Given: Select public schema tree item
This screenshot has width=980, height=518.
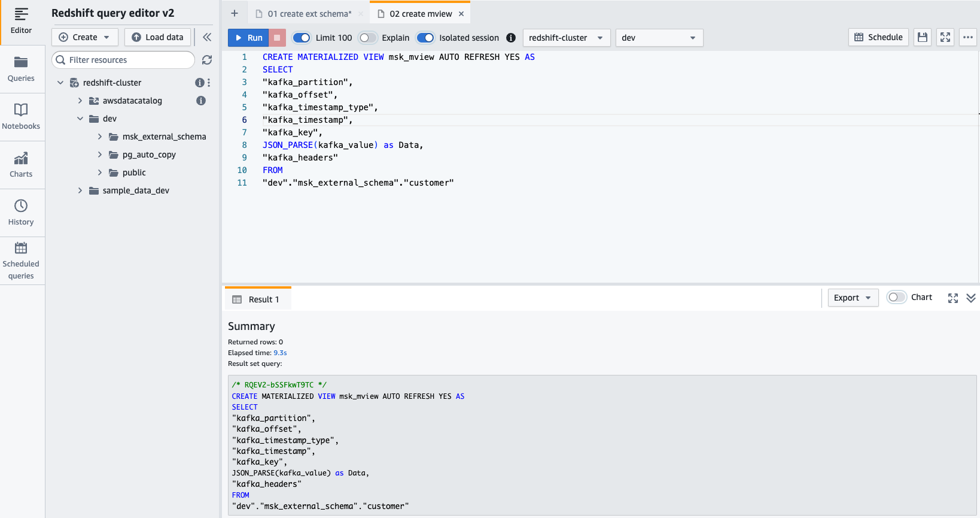Looking at the screenshot, I should pos(134,172).
